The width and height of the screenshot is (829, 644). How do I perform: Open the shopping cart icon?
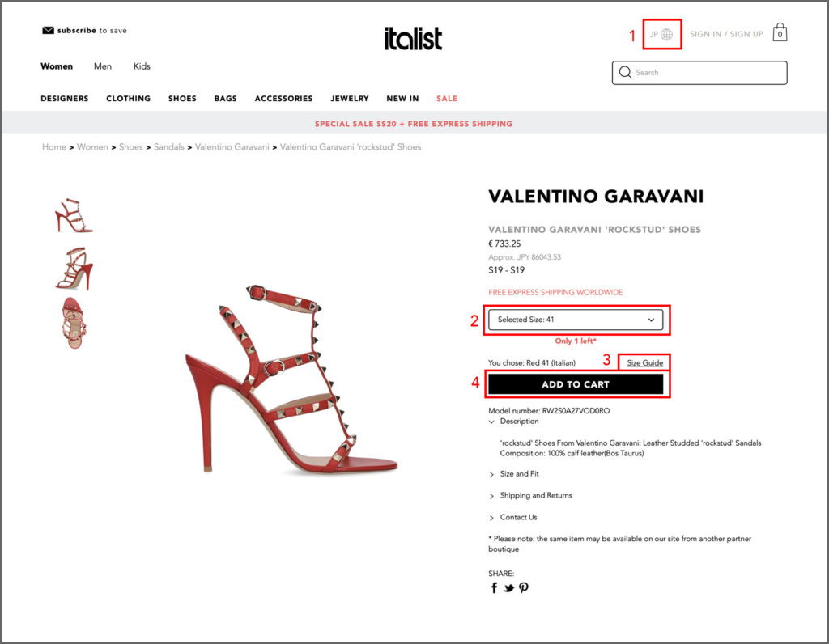click(x=779, y=33)
